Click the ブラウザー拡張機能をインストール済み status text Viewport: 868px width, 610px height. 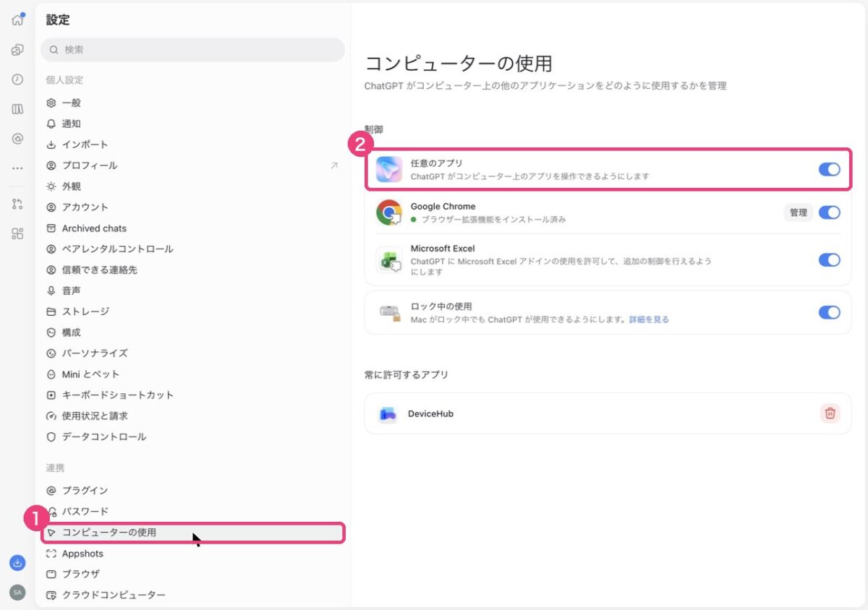click(x=493, y=219)
